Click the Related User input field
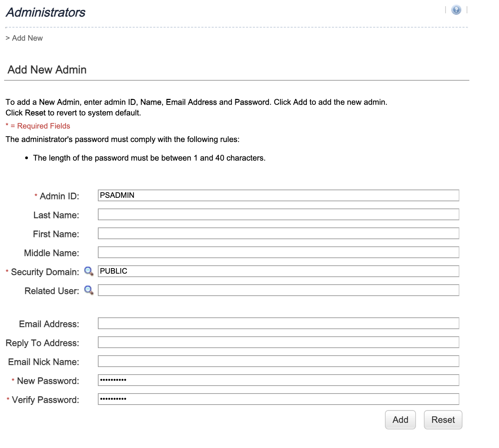The height and width of the screenshot is (448, 499). click(x=278, y=290)
